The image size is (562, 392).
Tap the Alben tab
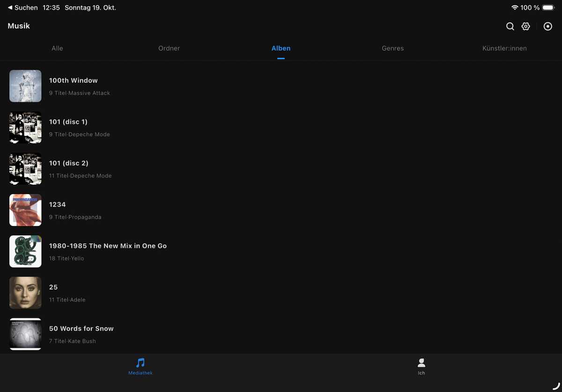click(x=281, y=48)
